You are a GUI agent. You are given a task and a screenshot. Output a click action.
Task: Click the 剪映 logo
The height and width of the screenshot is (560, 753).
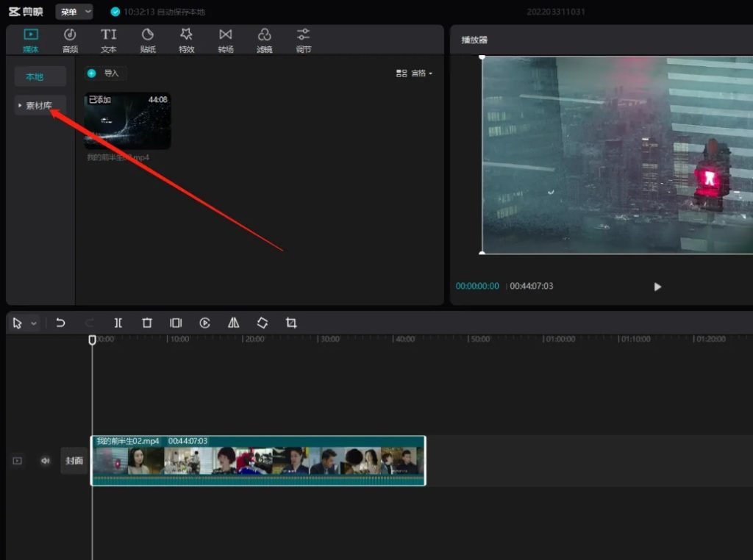26,12
